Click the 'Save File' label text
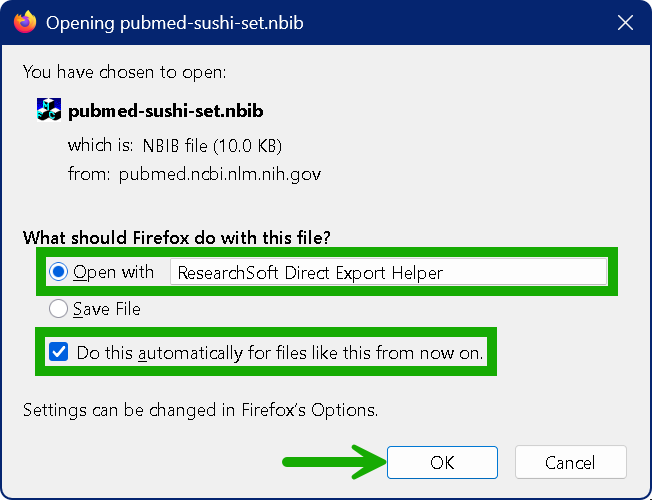This screenshot has height=500, width=652. point(107,309)
